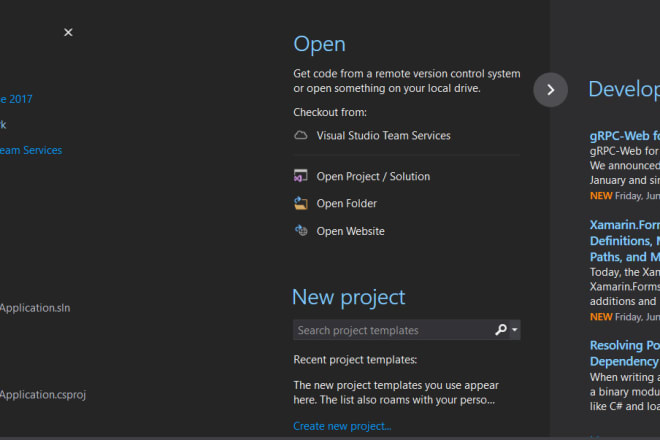Click the Recent project templates label
This screenshot has height=440, width=660.
pos(355,360)
